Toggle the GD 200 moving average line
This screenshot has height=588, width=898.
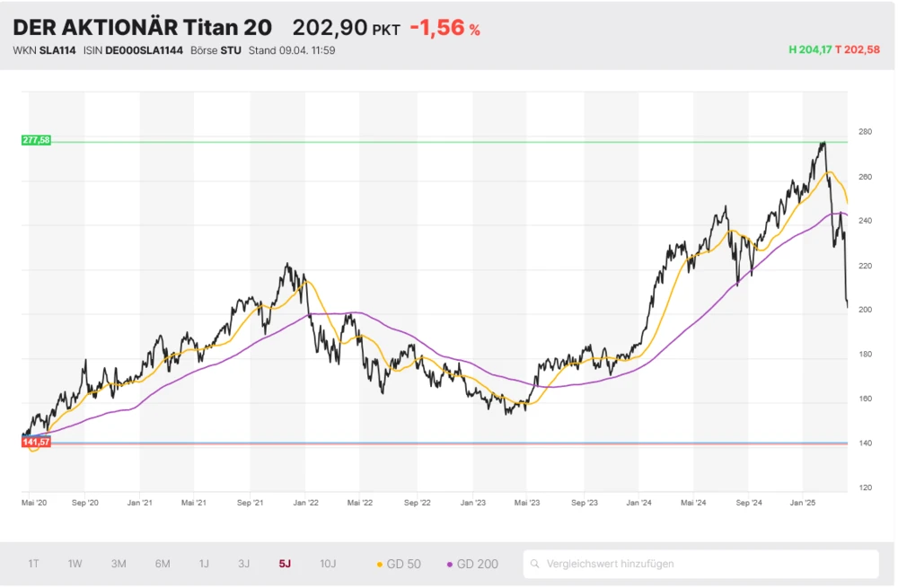[x=471, y=564]
